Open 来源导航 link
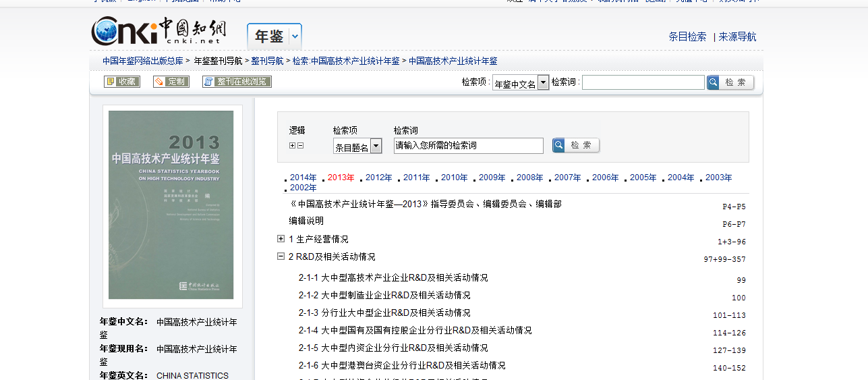868x380 pixels. point(737,36)
